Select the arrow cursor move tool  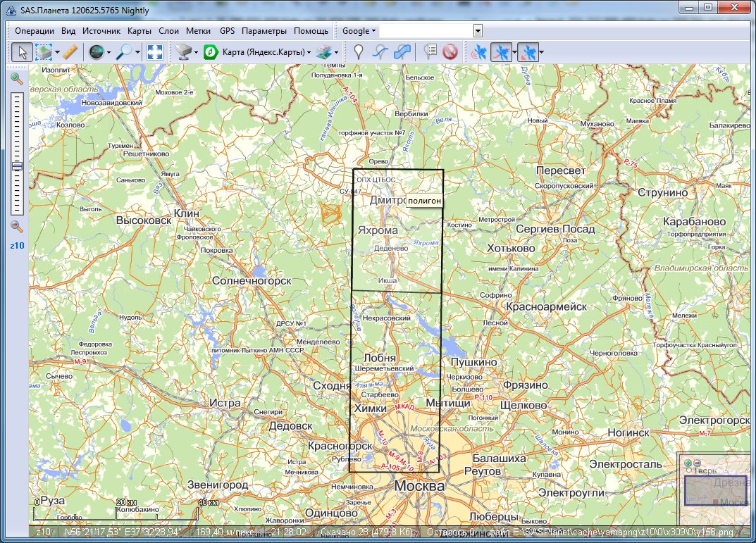(x=22, y=52)
